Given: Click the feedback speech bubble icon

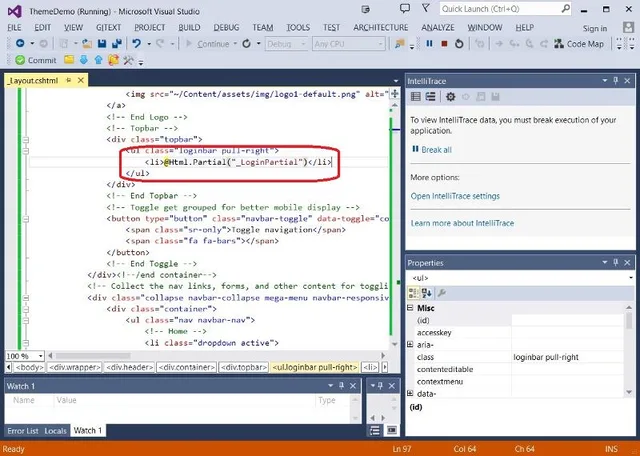Looking at the screenshot, I should pos(404,8).
